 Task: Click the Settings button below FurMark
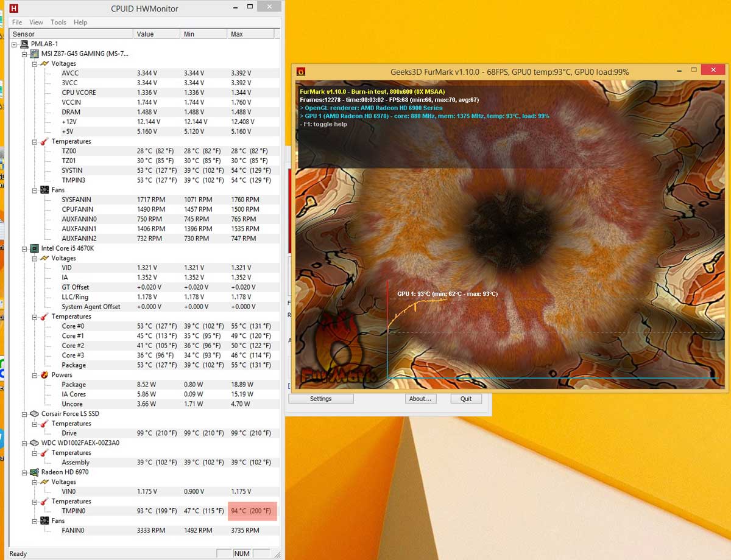click(x=320, y=399)
